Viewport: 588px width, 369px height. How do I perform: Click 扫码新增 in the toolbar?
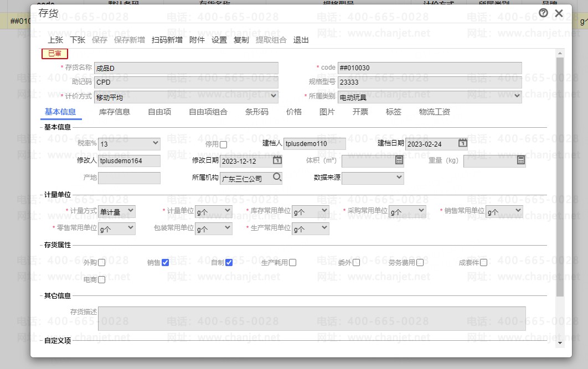pyautogui.click(x=167, y=40)
